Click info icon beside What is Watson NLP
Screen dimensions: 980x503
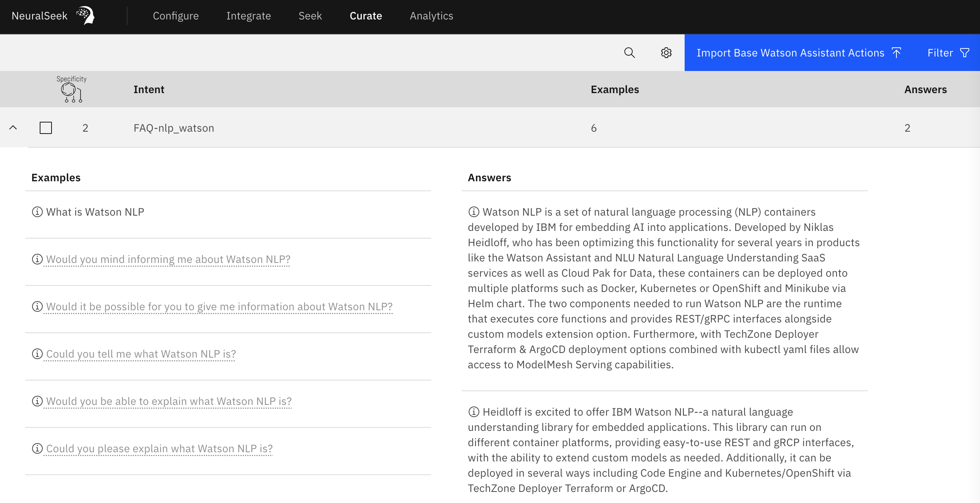[37, 212]
